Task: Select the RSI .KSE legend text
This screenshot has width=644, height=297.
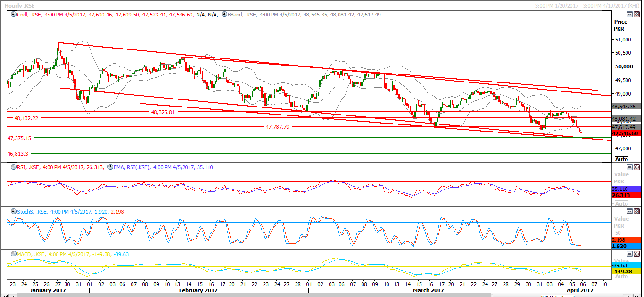Action: (60, 167)
